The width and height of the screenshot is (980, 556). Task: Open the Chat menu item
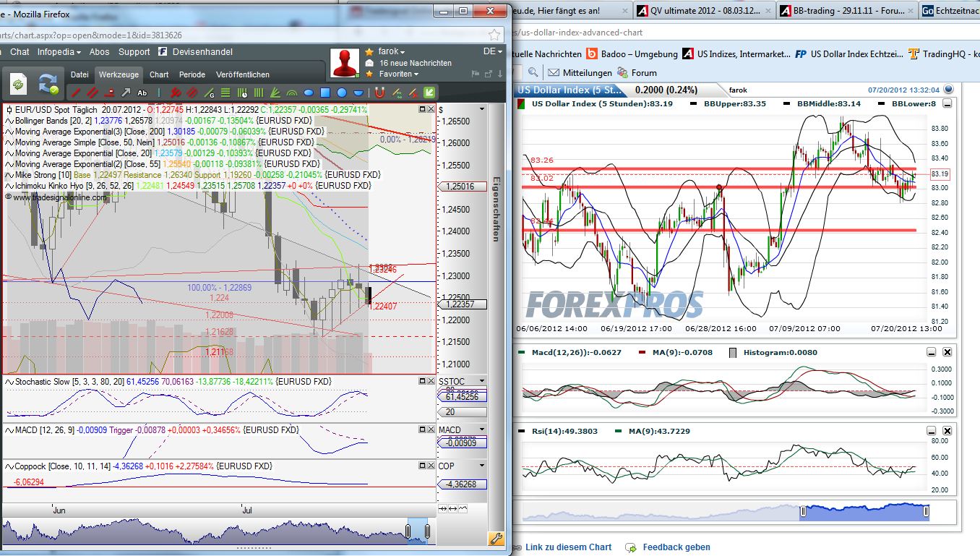click(x=20, y=52)
